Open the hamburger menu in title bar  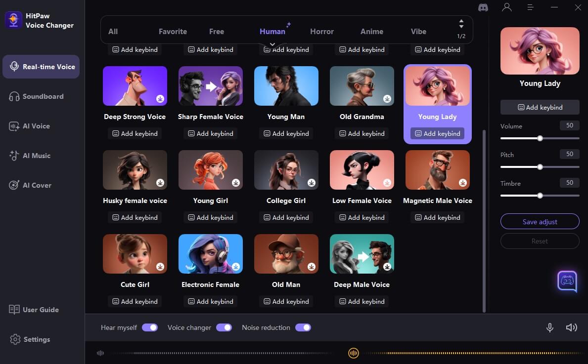(x=530, y=7)
